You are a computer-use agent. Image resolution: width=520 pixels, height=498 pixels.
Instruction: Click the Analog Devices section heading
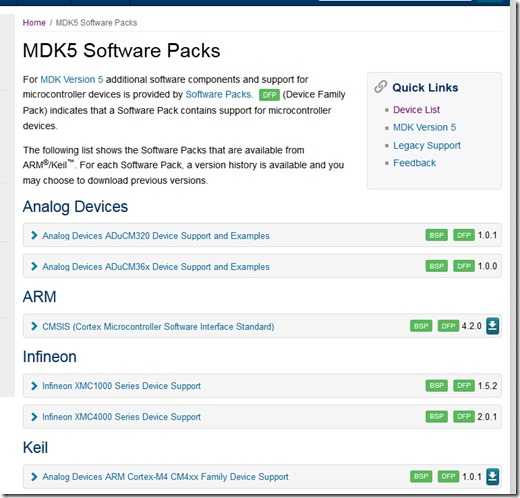[75, 207]
